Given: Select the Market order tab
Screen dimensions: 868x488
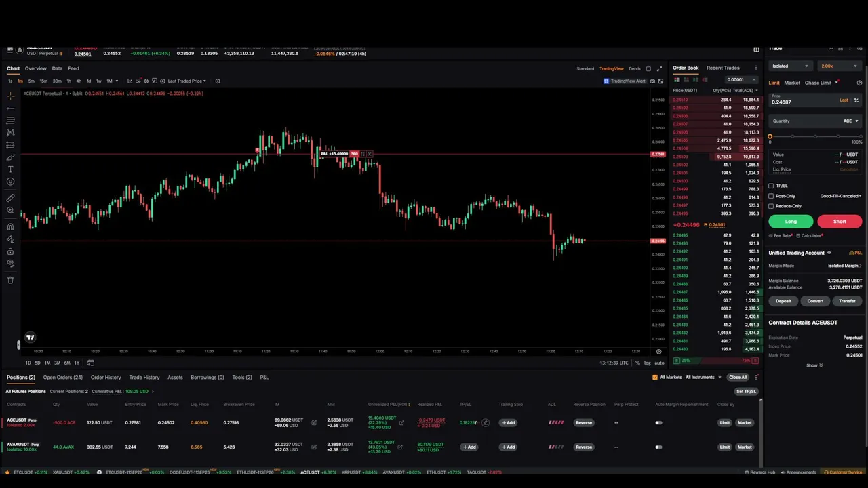Looking at the screenshot, I should point(792,83).
